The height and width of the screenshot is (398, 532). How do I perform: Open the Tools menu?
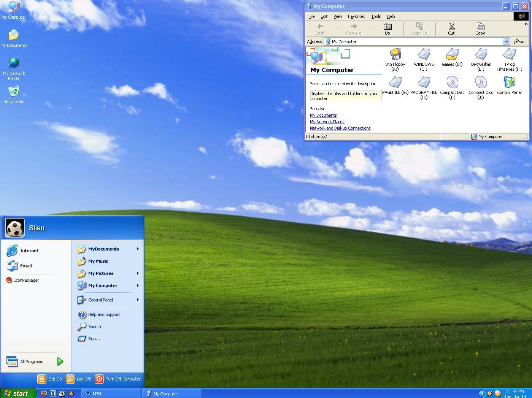click(x=376, y=16)
